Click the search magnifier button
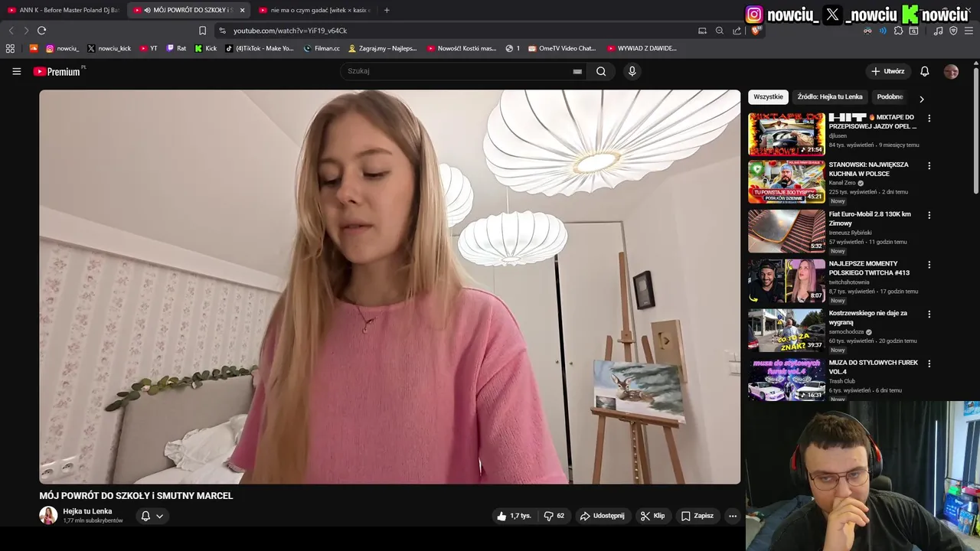 click(x=601, y=71)
